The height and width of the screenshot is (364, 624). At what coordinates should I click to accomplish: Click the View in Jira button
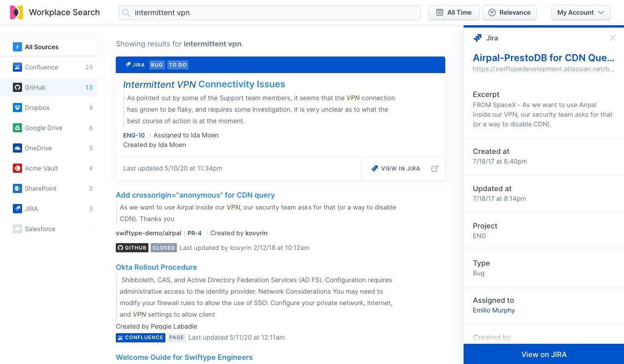point(403,169)
